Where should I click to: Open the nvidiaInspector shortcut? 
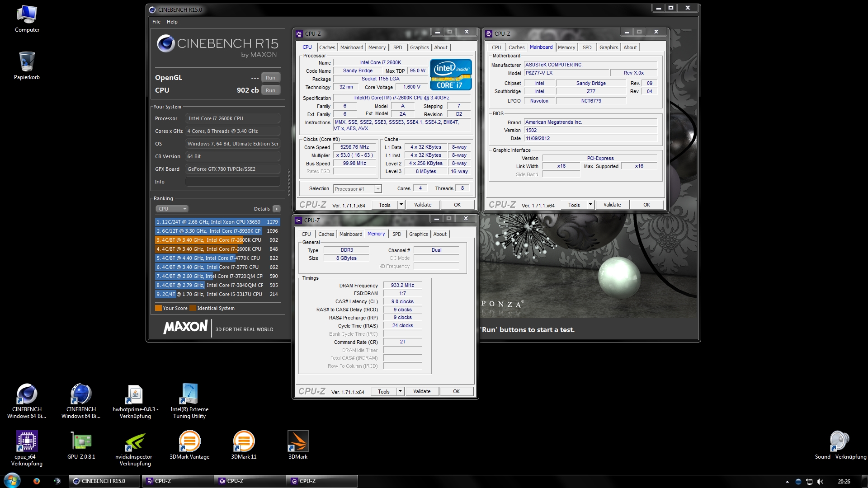click(135, 449)
